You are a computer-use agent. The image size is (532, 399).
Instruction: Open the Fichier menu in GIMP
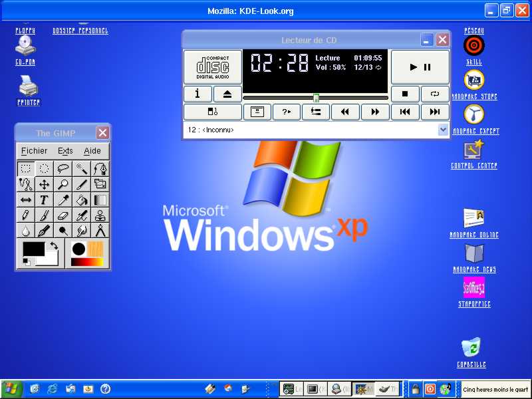pyautogui.click(x=35, y=151)
